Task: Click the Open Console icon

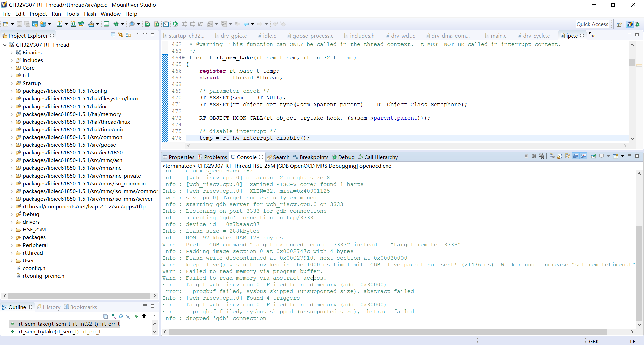Action: coord(616,156)
